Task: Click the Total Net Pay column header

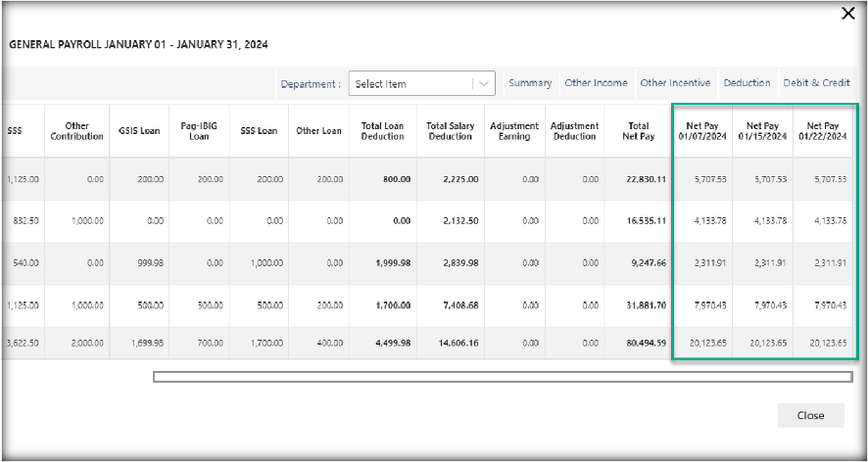Action: [x=639, y=131]
